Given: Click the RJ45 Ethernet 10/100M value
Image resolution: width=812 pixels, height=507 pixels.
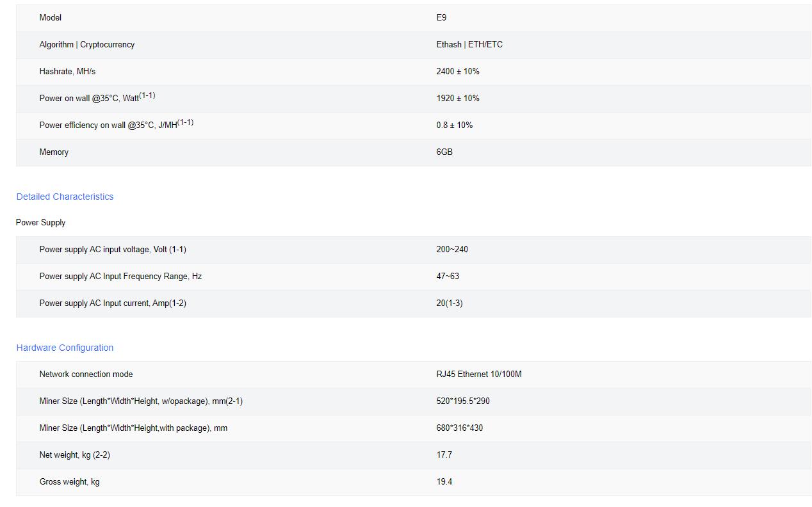Looking at the screenshot, I should 479,374.
